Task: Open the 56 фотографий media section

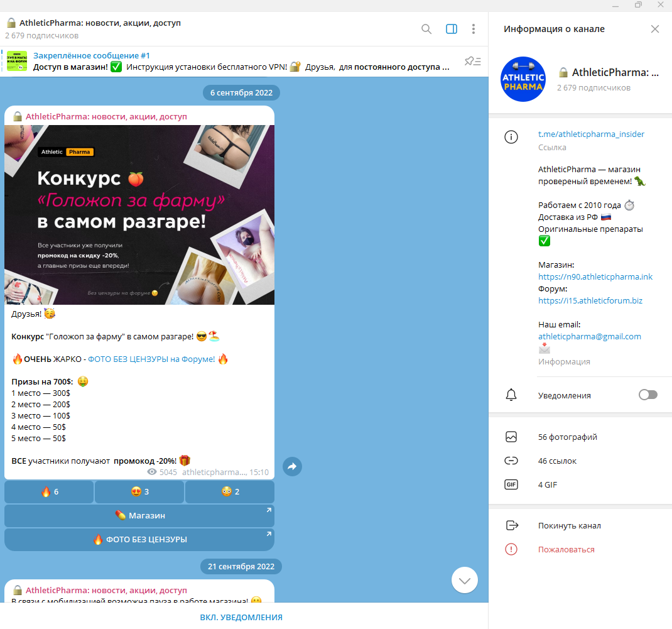Action: pyautogui.click(x=567, y=437)
